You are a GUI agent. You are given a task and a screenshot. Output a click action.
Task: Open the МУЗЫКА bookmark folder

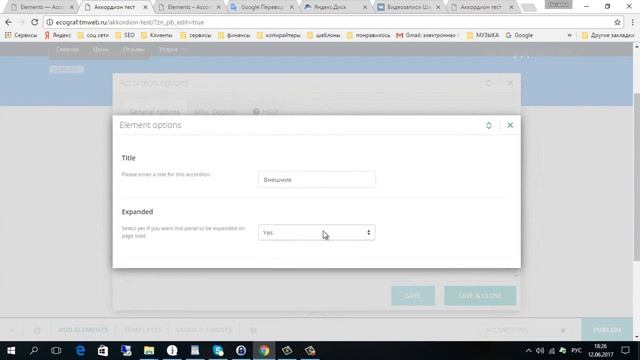[x=483, y=35]
